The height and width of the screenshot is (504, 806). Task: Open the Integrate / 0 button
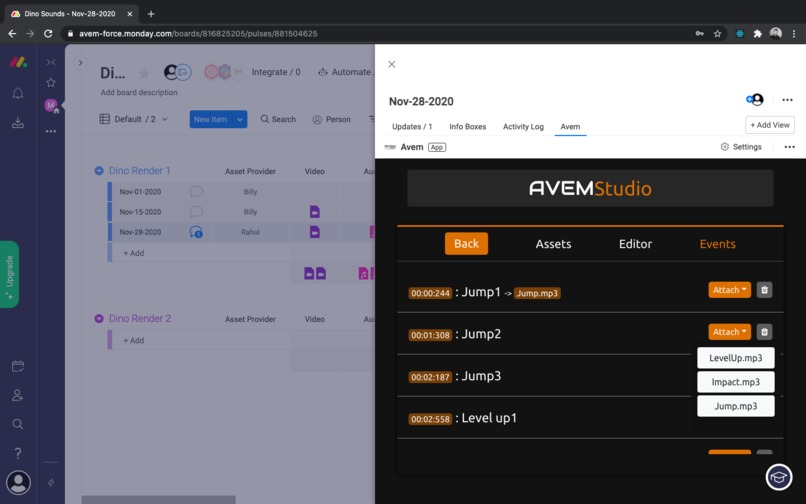pos(276,72)
